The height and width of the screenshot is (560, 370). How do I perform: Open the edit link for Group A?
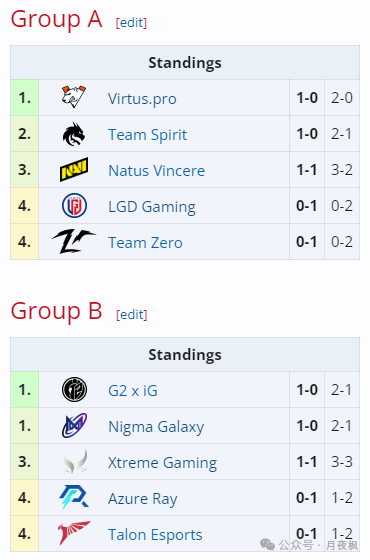131,22
